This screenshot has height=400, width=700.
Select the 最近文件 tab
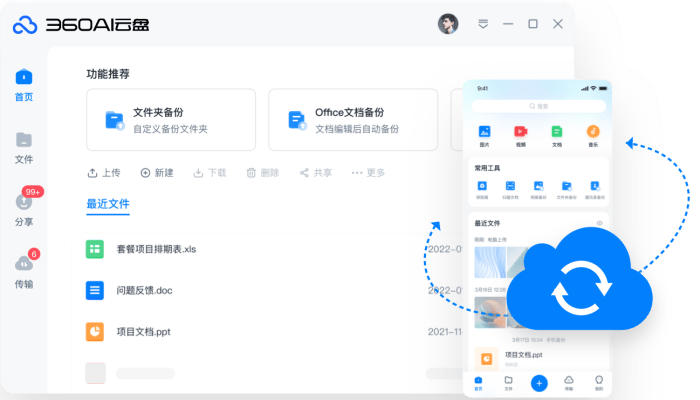pos(108,204)
